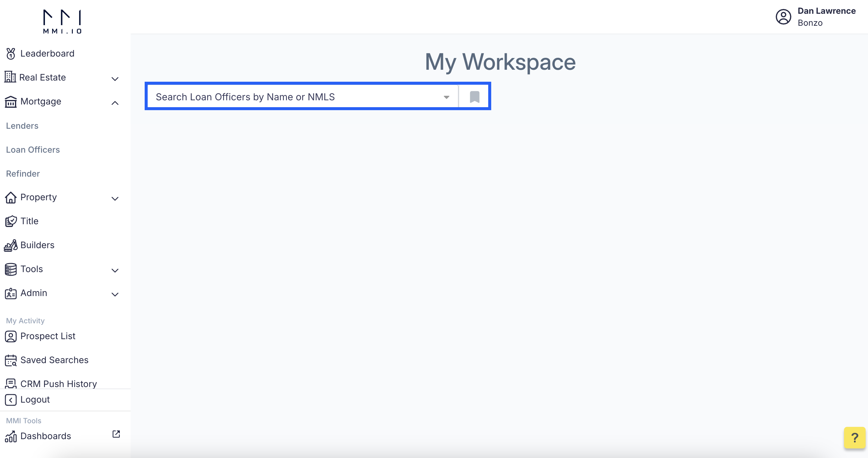
Task: Click the Dashboards external link icon
Action: (x=116, y=434)
